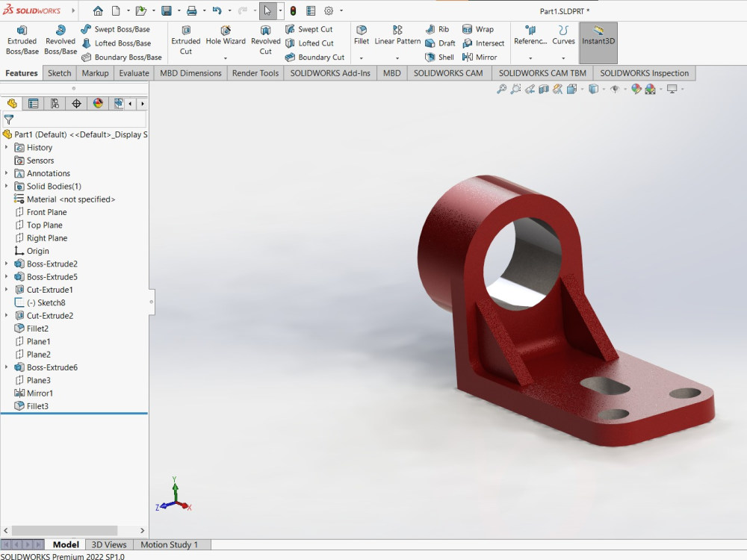Open the SOLIDWORKS CAM tab
This screenshot has height=560, width=747.
click(449, 72)
